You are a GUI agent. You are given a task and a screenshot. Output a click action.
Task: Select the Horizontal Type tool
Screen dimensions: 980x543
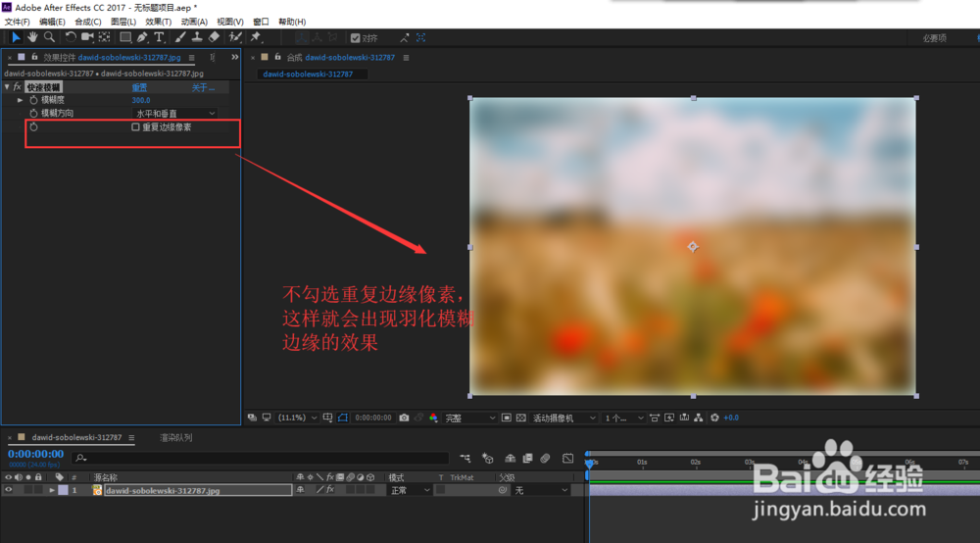(160, 37)
